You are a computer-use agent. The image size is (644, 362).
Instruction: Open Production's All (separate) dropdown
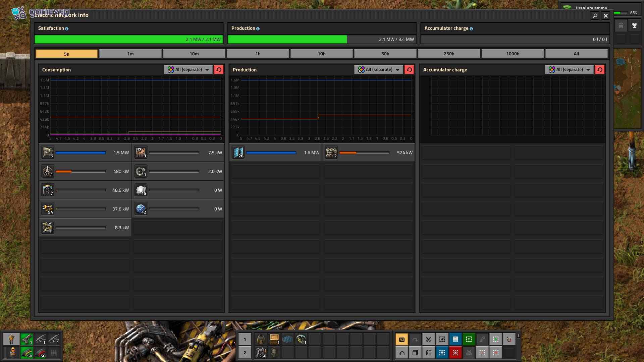click(379, 69)
